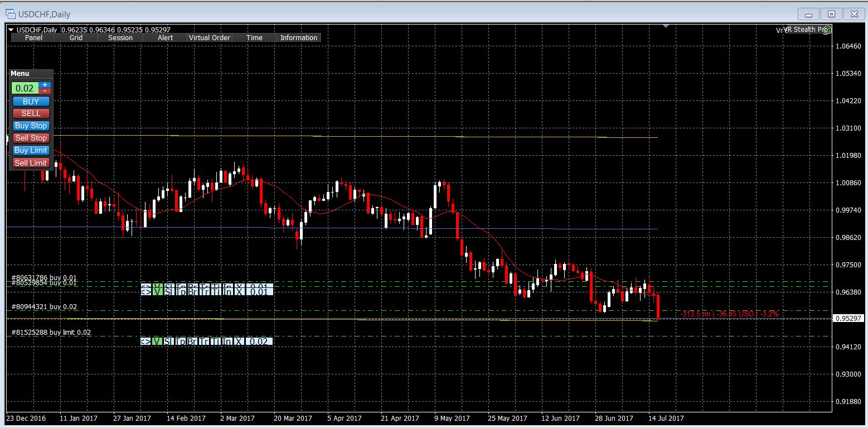The width and height of the screenshot is (868, 428).
Task: Click the Sell Limit button
Action: coord(31,163)
